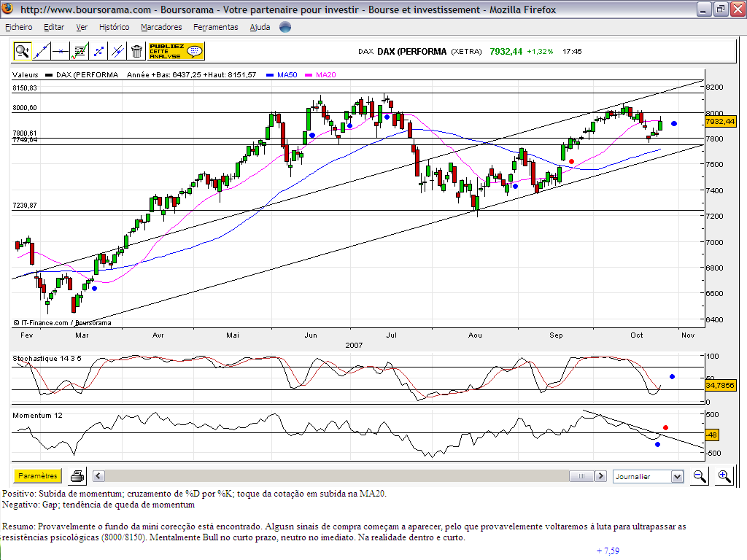Click the blue dot on Stochastique panel
The image size is (747, 560).
(672, 377)
